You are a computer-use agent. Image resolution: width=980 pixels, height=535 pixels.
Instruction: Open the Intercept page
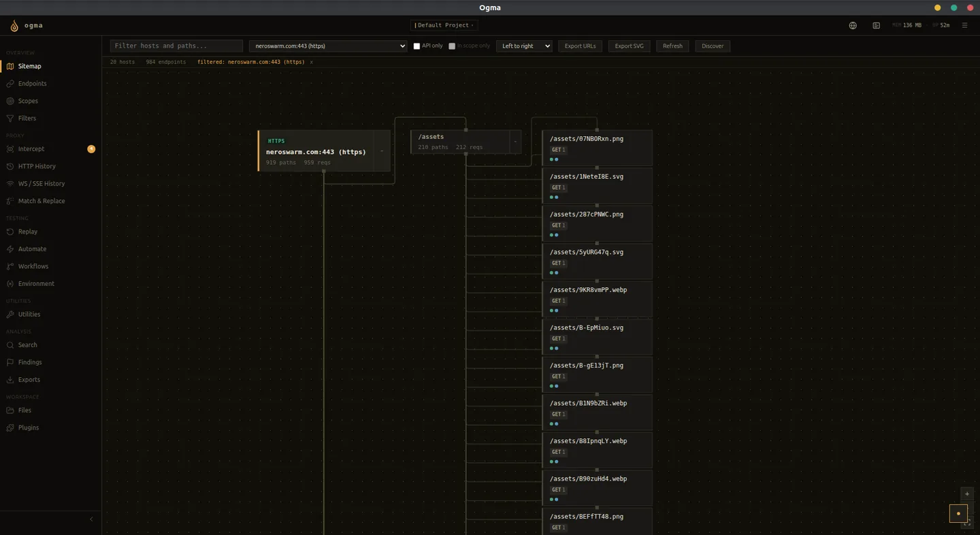(x=50, y=149)
